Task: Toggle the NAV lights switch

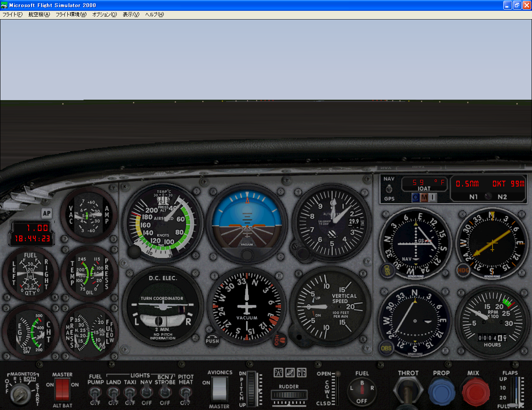Action: pyautogui.click(x=146, y=391)
